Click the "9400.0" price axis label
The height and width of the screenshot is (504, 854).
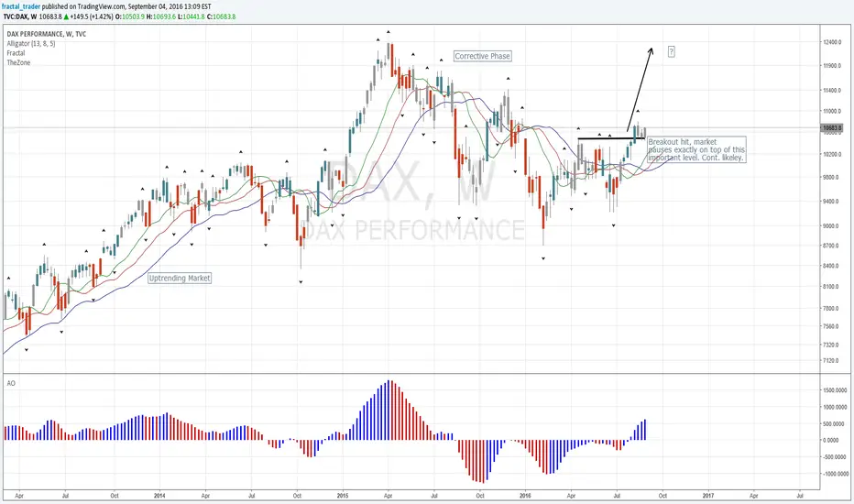(x=830, y=202)
